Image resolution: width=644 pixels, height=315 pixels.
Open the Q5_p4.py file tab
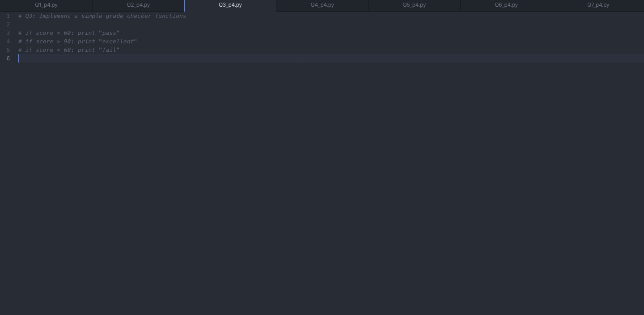(414, 5)
